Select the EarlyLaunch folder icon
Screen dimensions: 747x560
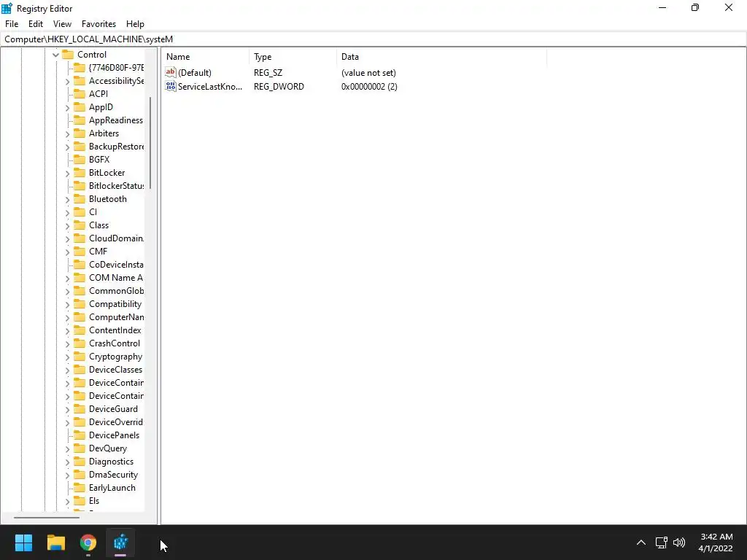[x=80, y=488]
